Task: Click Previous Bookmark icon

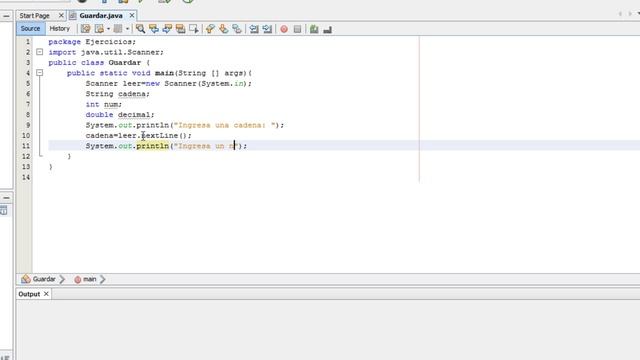Action: tap(210, 29)
